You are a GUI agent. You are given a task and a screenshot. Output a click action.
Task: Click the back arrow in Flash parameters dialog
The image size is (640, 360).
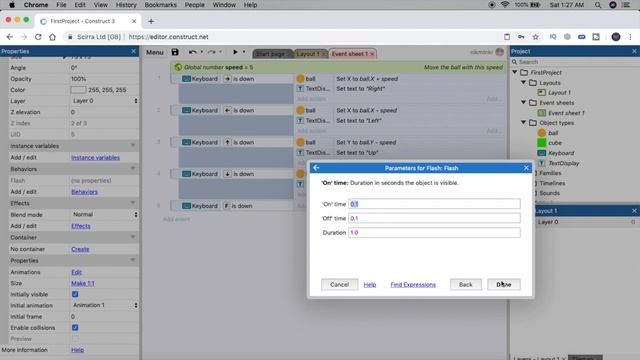pyautogui.click(x=316, y=168)
